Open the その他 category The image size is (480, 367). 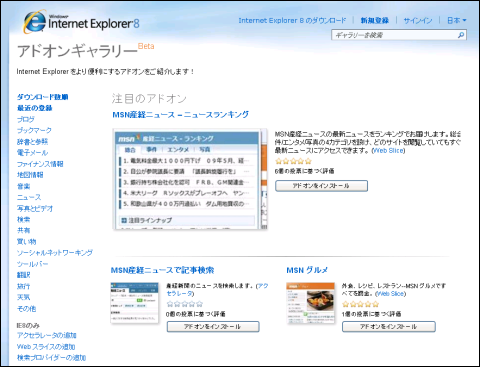click(27, 308)
